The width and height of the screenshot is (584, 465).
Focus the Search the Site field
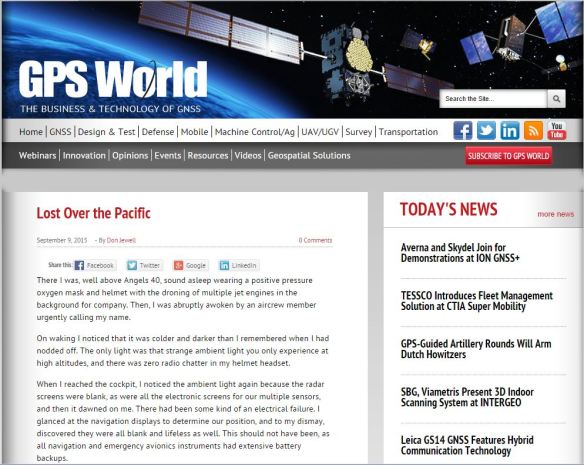[493, 99]
